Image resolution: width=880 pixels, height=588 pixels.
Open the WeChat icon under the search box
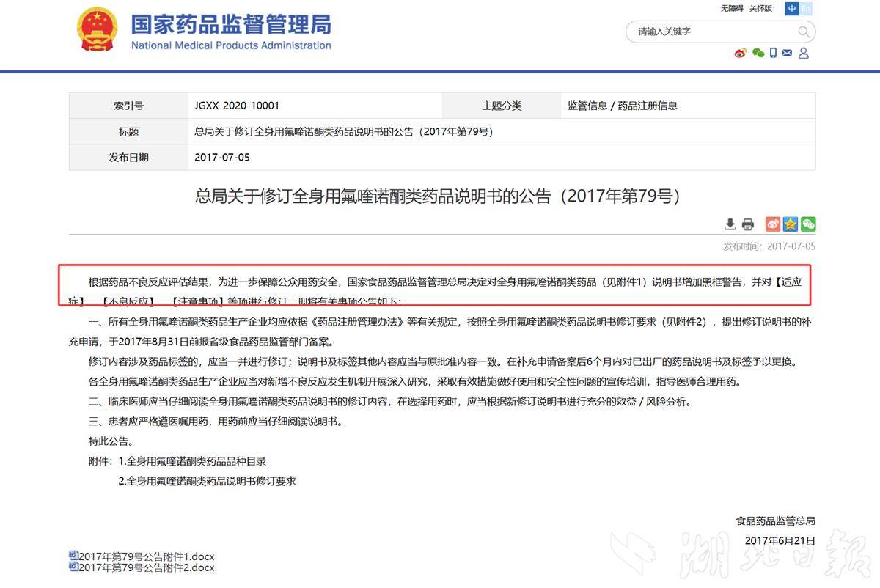(758, 53)
